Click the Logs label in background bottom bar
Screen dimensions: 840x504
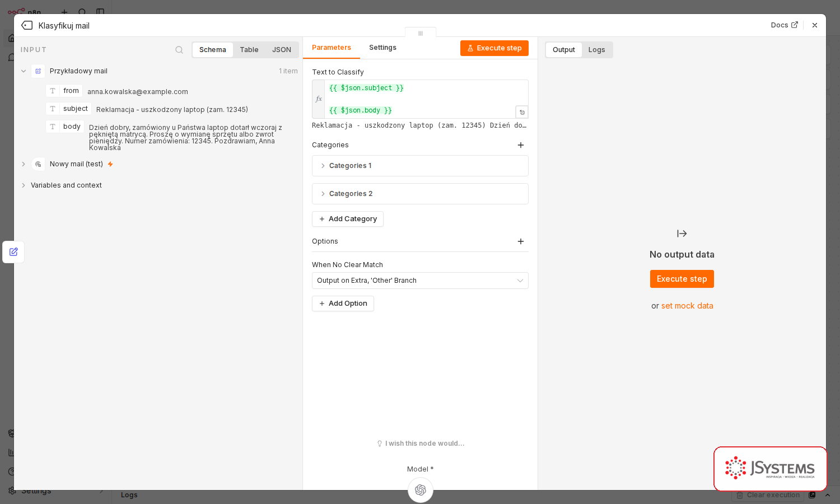(129, 495)
